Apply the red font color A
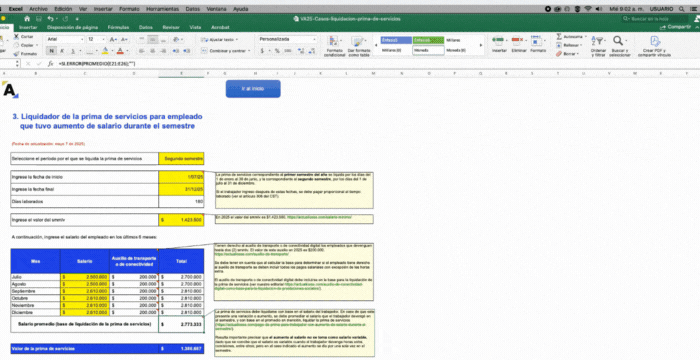This screenshot has width=700, height=360. coord(121,51)
